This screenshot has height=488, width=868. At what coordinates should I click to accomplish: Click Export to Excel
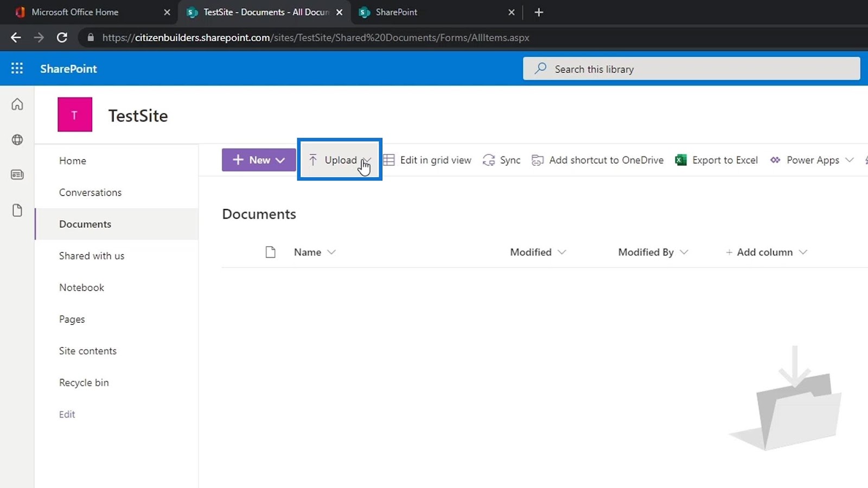click(716, 160)
